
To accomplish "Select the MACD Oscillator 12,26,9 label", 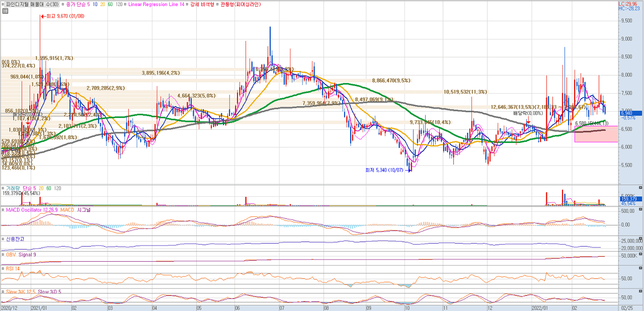I will coord(32,209).
